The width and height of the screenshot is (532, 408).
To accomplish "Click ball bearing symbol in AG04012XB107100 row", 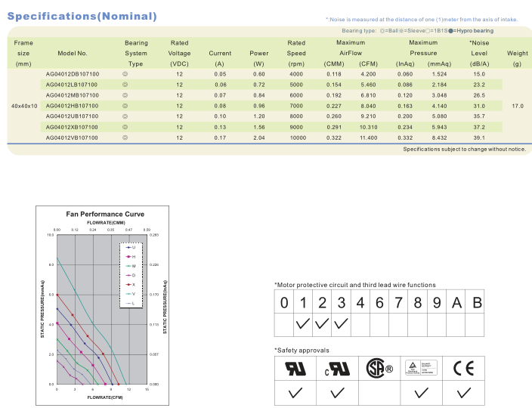I will click(x=125, y=127).
